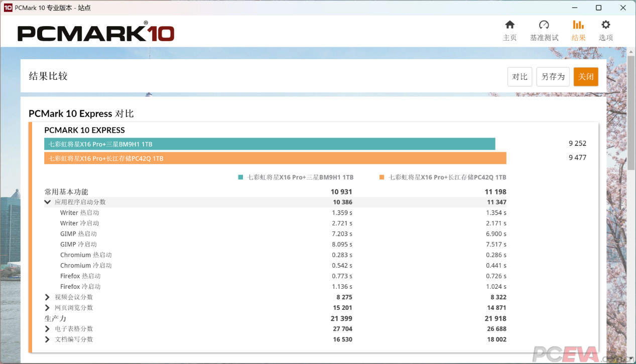Expand the 文档编写分数 row
The height and width of the screenshot is (364, 636).
(x=48, y=339)
